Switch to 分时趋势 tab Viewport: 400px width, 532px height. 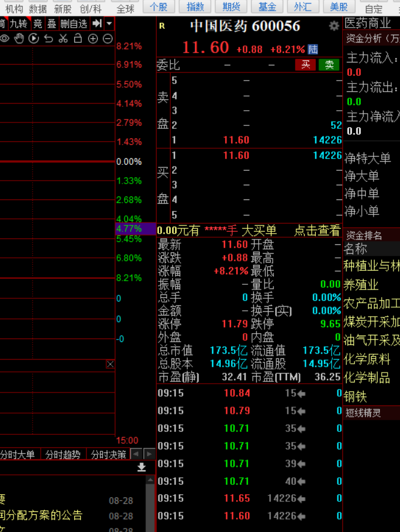(x=63, y=454)
